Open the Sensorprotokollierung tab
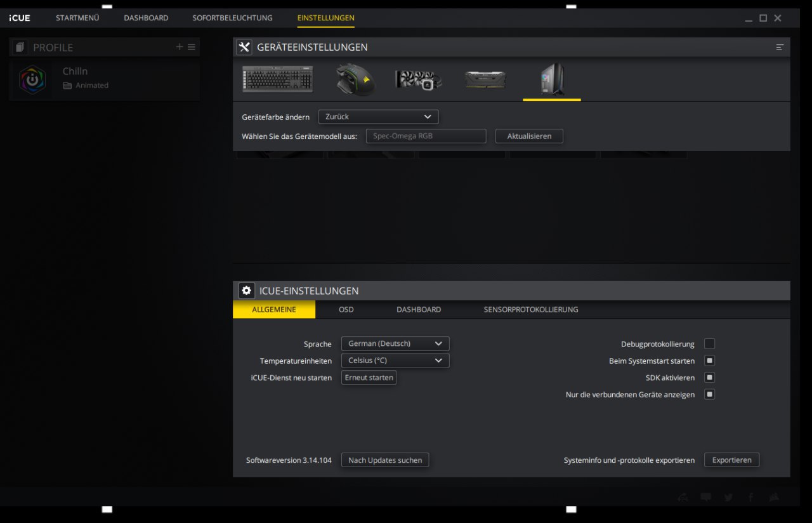 pyautogui.click(x=531, y=310)
